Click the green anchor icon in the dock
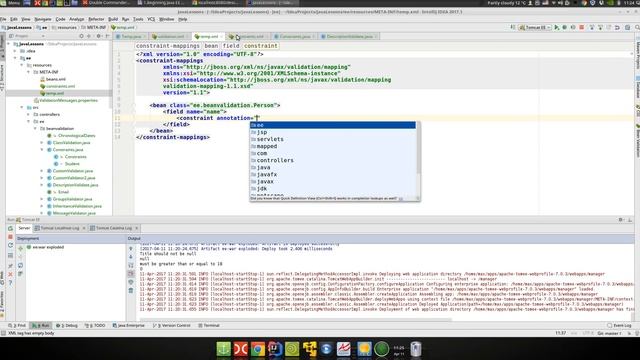The image size is (640, 360). (223, 349)
